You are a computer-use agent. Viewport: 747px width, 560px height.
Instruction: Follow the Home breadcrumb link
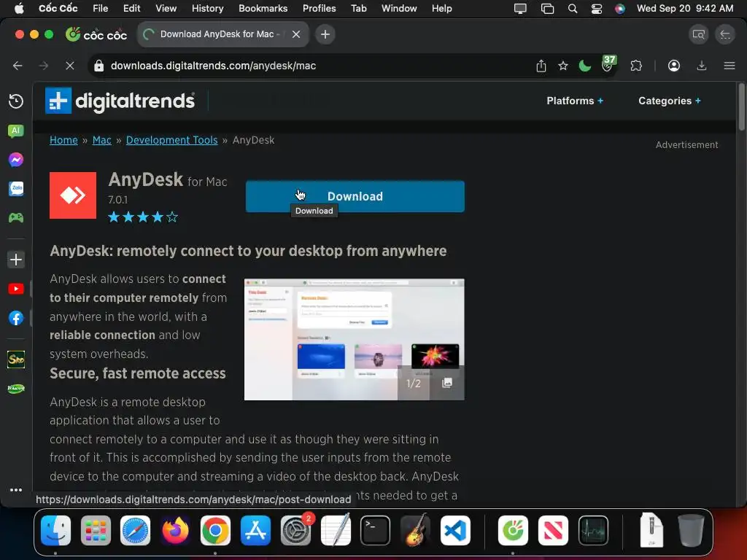(63, 140)
